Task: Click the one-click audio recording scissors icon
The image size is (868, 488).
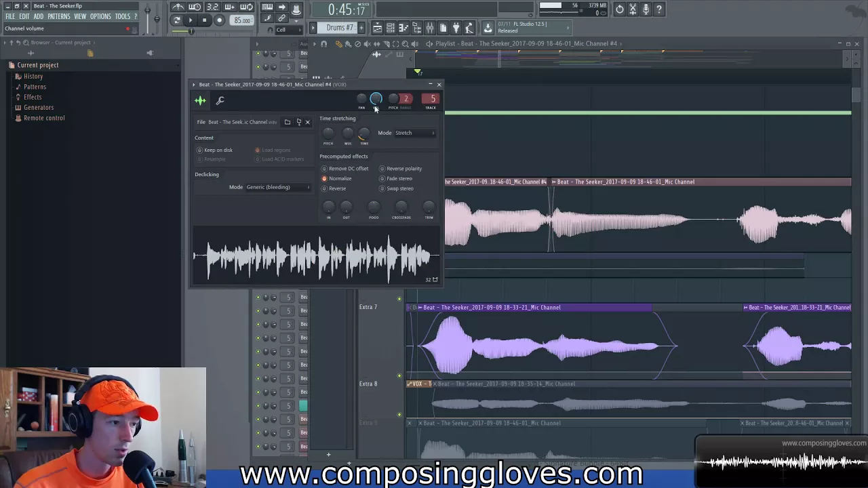Action: (633, 9)
